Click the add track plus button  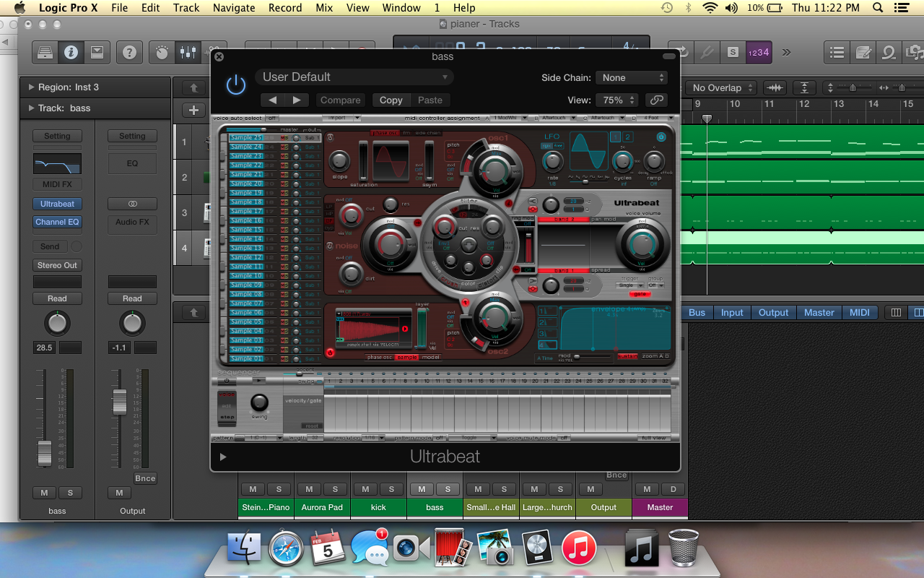pyautogui.click(x=193, y=110)
